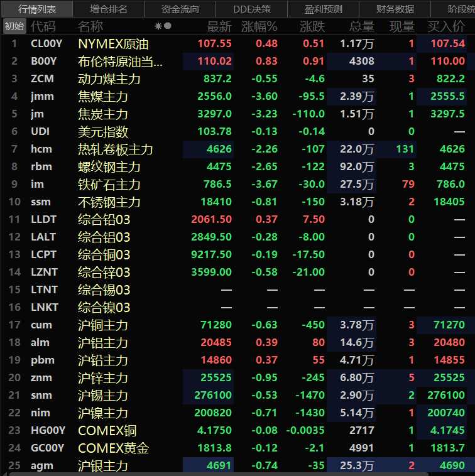The image size is (475, 476).
Task: Click the 代码 column header
Action: click(x=43, y=26)
